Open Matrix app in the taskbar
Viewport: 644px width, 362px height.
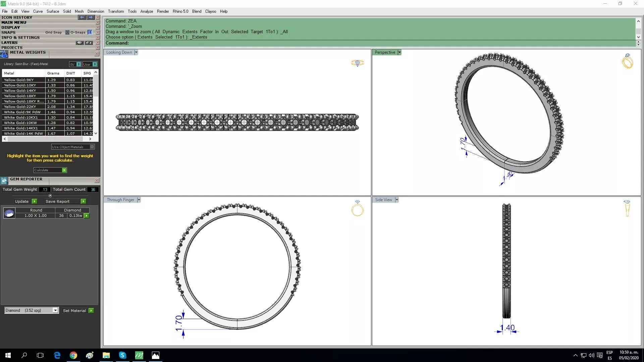(139, 355)
